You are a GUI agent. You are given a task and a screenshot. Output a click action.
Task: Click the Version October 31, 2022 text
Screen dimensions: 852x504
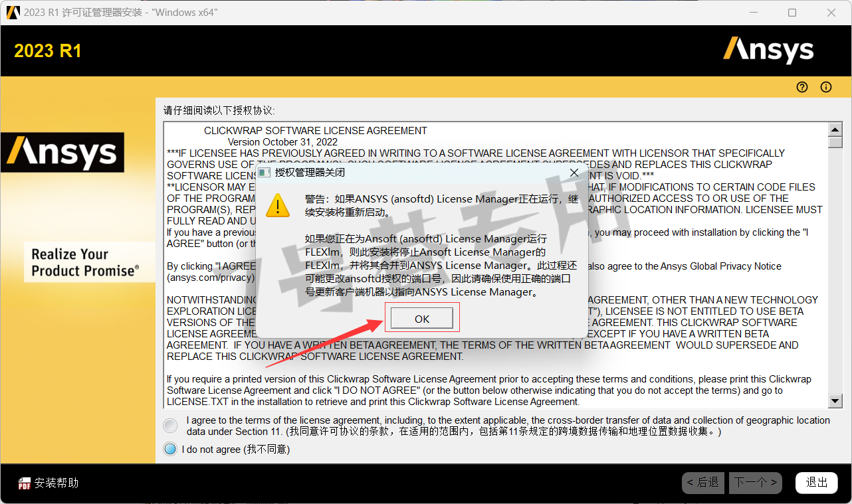[x=282, y=142]
